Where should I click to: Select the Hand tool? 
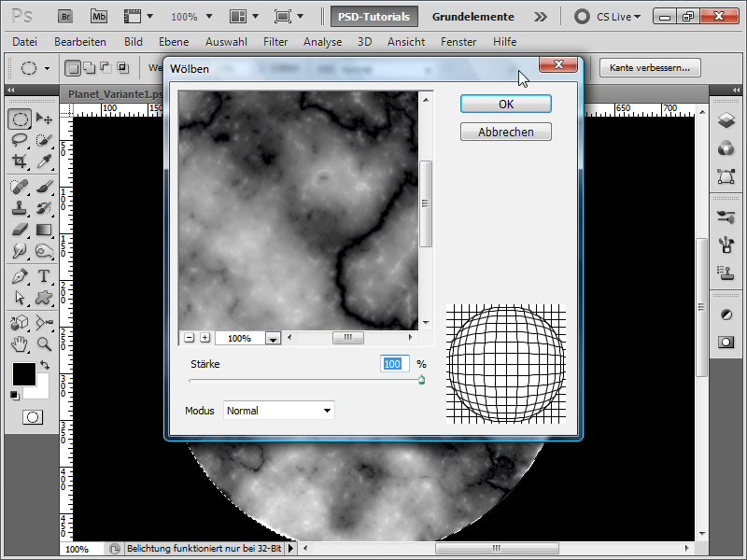[20, 343]
